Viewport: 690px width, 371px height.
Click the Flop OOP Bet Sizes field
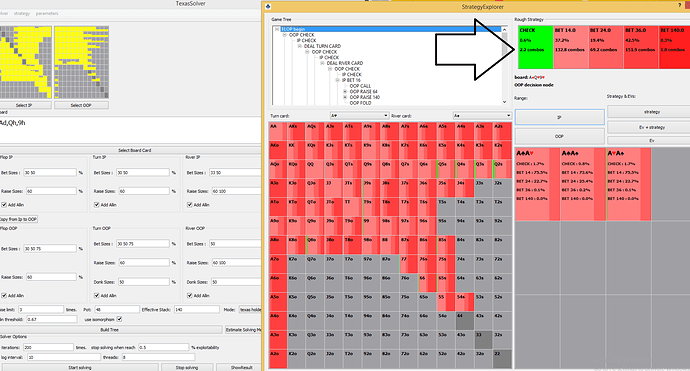[50, 249]
